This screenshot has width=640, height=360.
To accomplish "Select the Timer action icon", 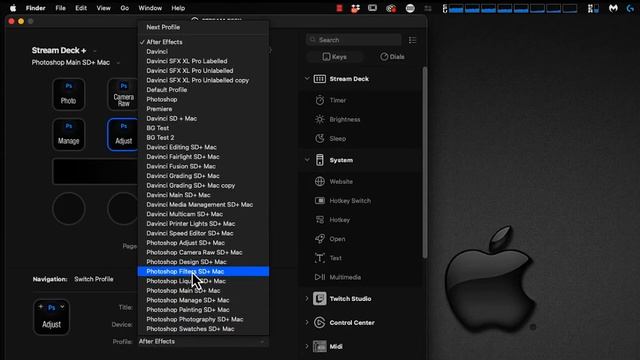I will click(320, 100).
